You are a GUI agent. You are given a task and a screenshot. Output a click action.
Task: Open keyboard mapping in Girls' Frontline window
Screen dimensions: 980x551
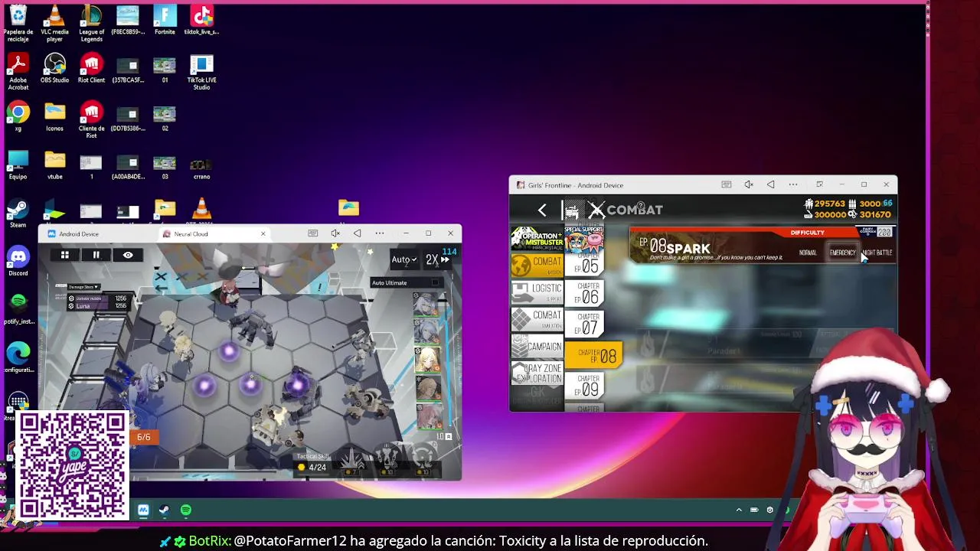coord(727,184)
